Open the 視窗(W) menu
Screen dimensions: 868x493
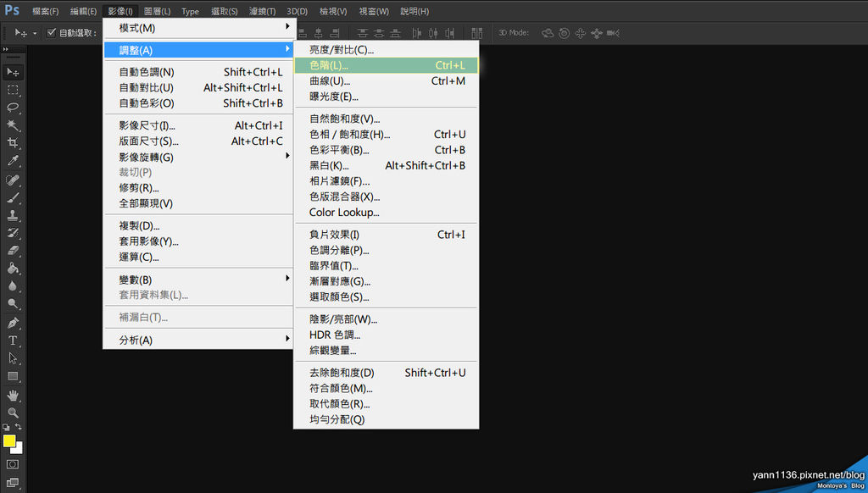374,11
